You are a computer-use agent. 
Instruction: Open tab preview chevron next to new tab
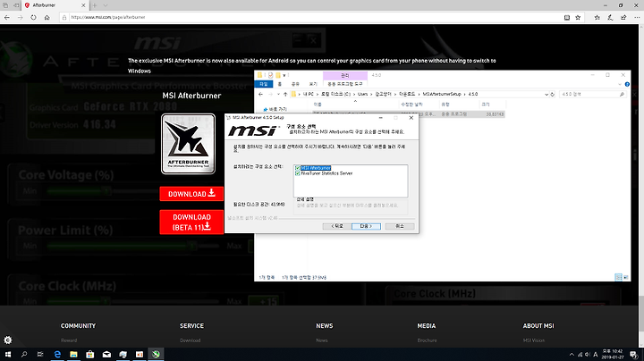point(106,5)
